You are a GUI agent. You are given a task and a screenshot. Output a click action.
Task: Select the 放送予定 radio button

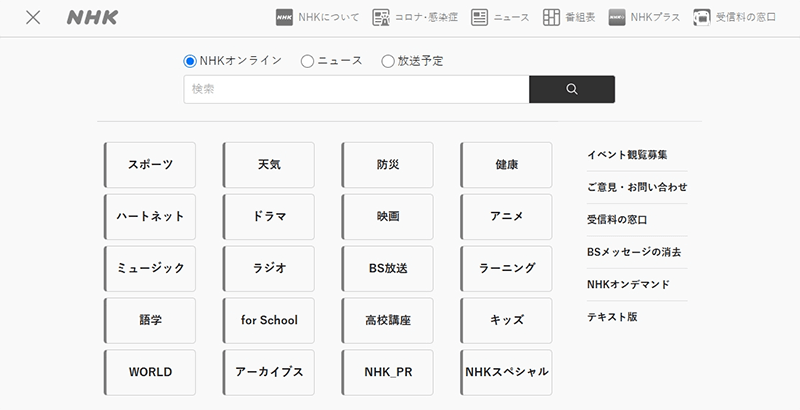click(x=388, y=61)
